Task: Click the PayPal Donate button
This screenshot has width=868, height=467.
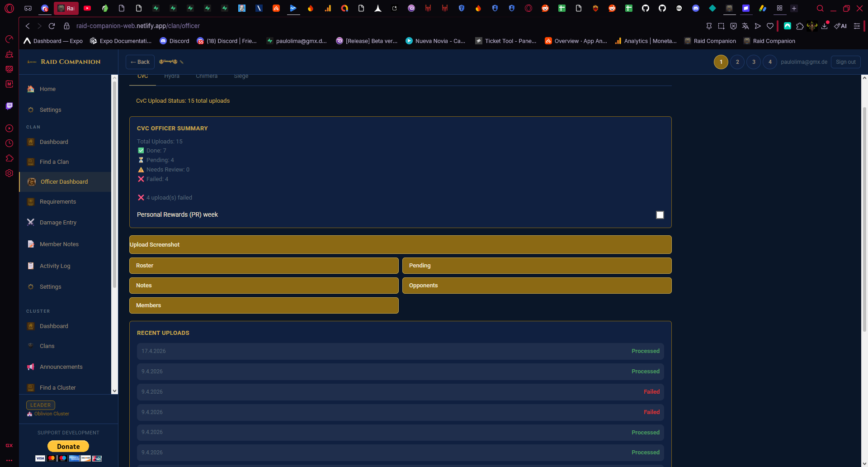Action: [68, 447]
